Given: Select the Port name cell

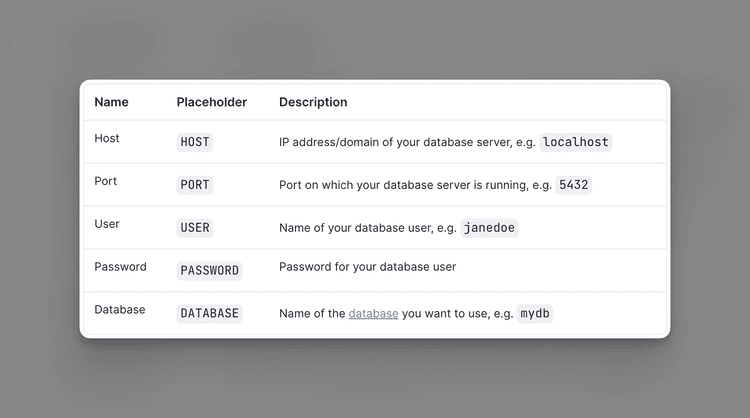Looking at the screenshot, I should (x=106, y=181).
